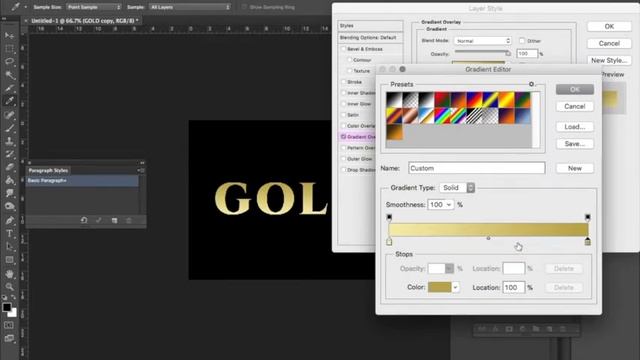Enable Satin checkbox
This screenshot has width=640, height=360.
click(344, 115)
